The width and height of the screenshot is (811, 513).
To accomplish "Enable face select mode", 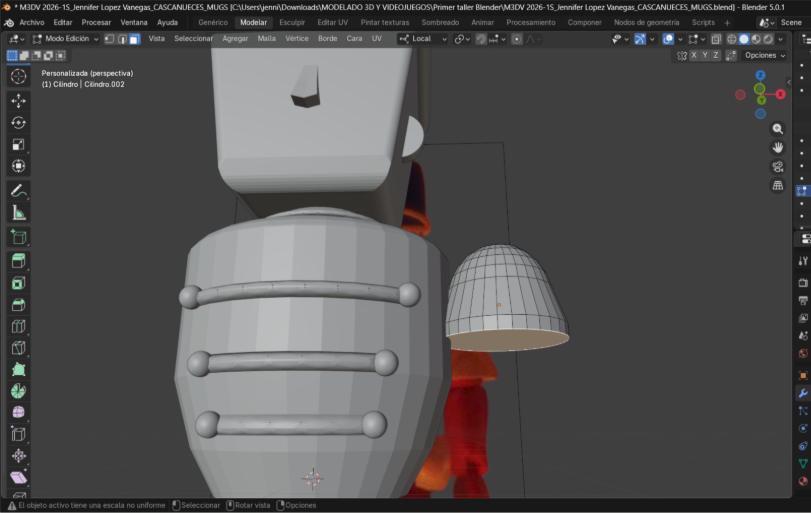I will [x=134, y=39].
